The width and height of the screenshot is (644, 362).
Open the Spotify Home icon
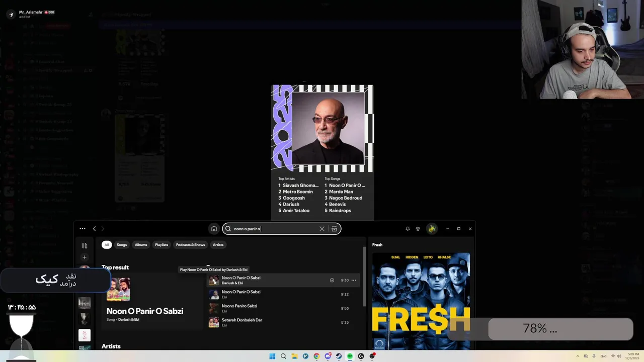coord(214,229)
